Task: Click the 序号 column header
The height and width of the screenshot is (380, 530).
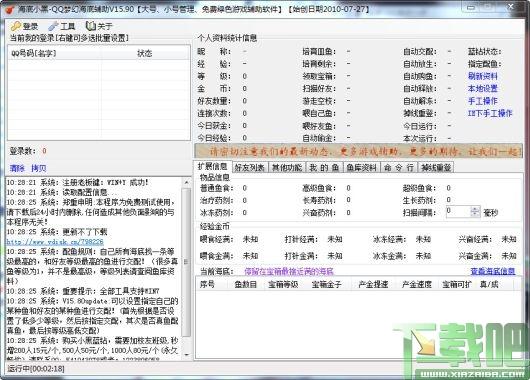Action: pos(213,284)
